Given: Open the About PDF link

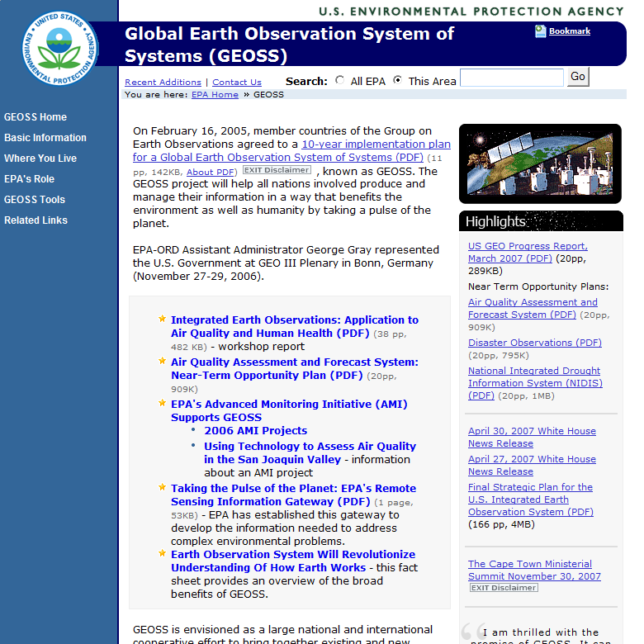Looking at the screenshot, I should pyautogui.click(x=211, y=172).
